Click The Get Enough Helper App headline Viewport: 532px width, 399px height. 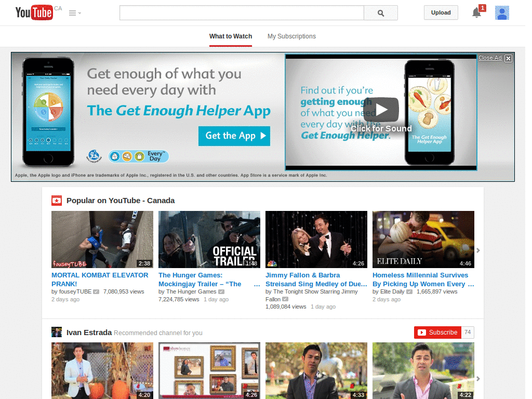pos(179,111)
